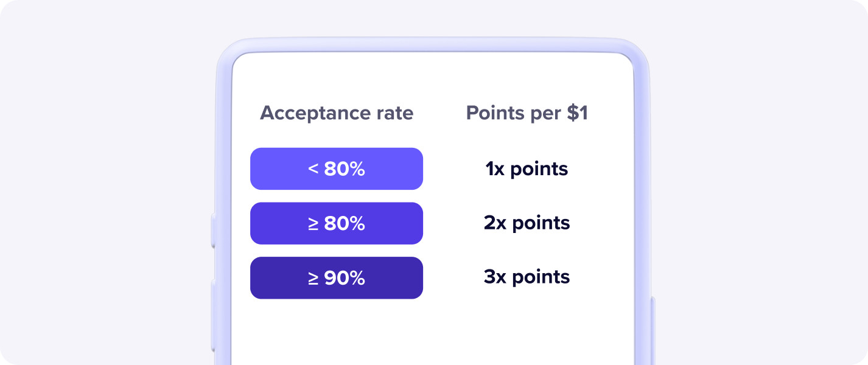Select the '< 80%' acceptance rate pill
This screenshot has height=365, width=868.
pyautogui.click(x=337, y=169)
